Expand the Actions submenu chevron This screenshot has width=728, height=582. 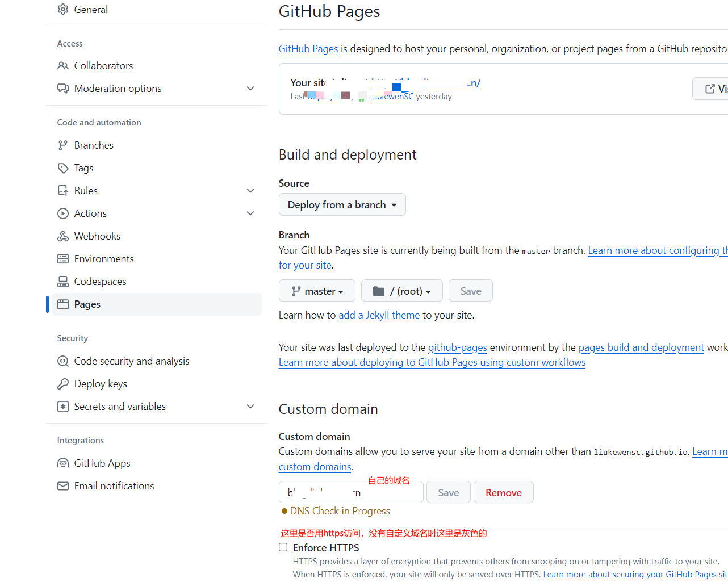point(250,213)
